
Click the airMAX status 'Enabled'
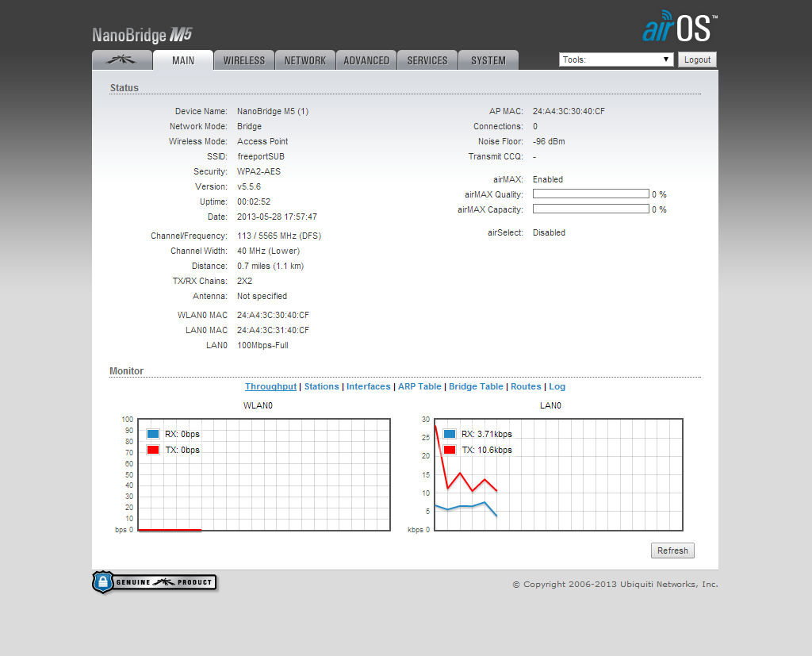[x=548, y=179]
